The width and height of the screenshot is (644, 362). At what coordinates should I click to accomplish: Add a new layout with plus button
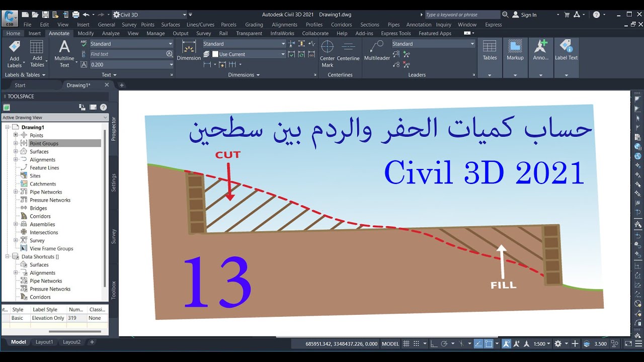click(92, 342)
